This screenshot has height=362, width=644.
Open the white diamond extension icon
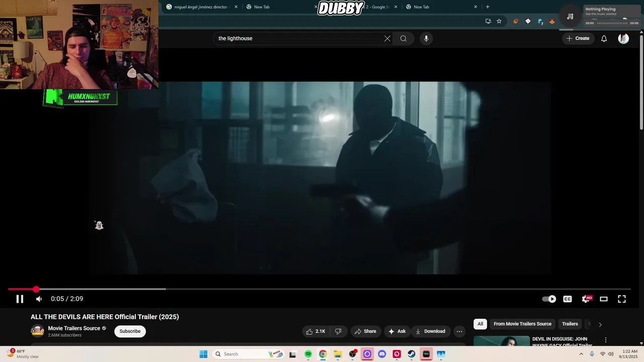point(528,21)
